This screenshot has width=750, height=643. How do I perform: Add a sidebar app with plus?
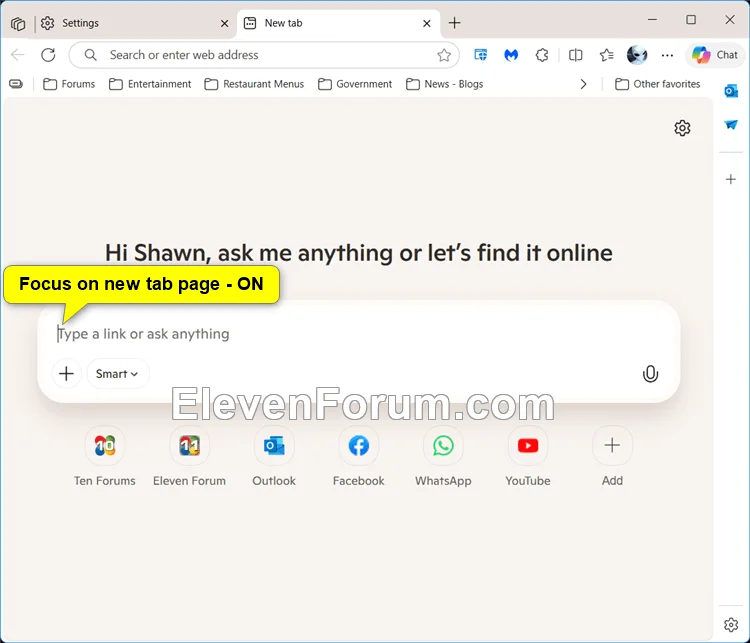pos(731,179)
